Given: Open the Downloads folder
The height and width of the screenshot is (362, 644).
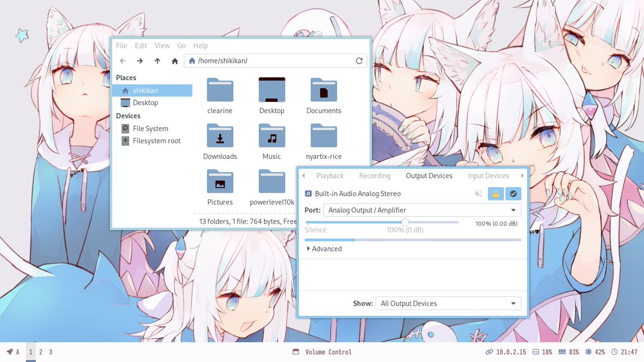Looking at the screenshot, I should (220, 142).
